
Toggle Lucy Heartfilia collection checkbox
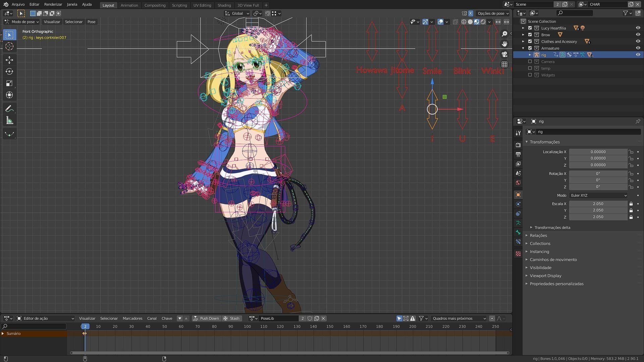point(530,28)
